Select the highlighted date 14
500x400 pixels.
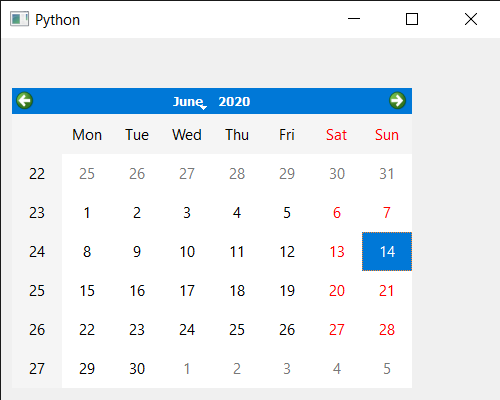point(387,252)
